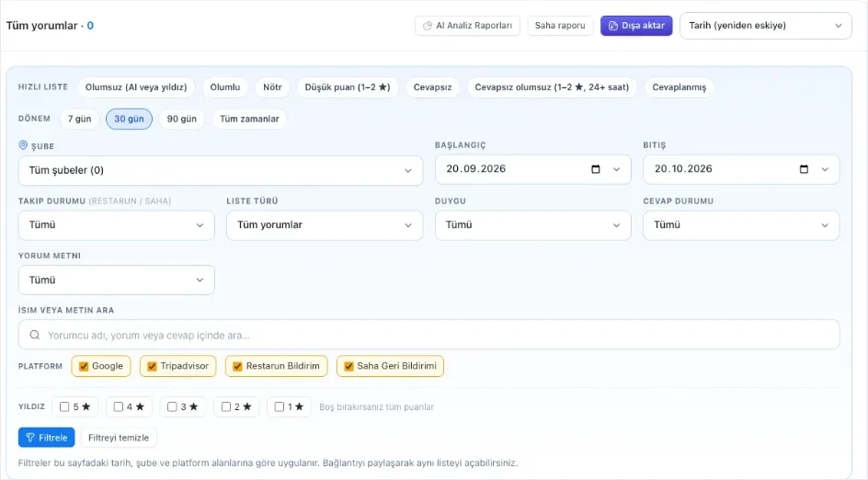Open the Tüm şubeler (0) branch dropdown
Screen dimensions: 868x480
click(x=221, y=170)
